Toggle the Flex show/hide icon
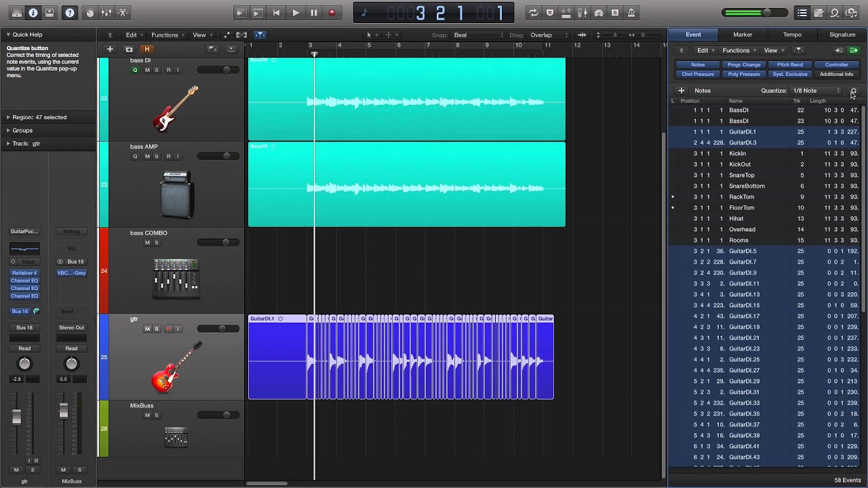Image resolution: width=868 pixels, height=488 pixels. pos(241,35)
